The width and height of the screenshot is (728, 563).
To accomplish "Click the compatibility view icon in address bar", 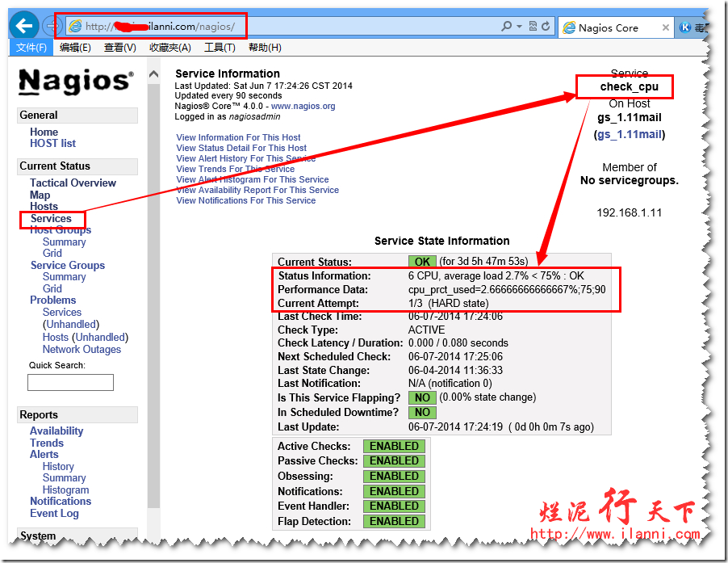I will coord(532,27).
